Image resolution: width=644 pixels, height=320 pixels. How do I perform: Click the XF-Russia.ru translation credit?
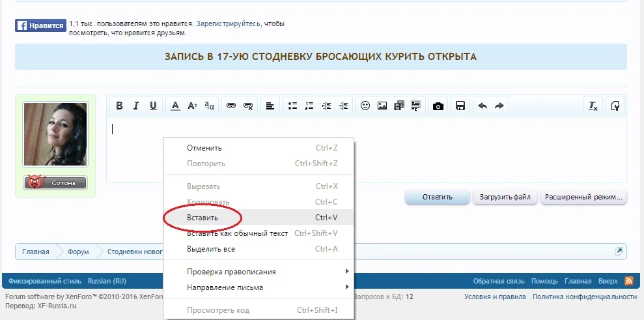57,306
